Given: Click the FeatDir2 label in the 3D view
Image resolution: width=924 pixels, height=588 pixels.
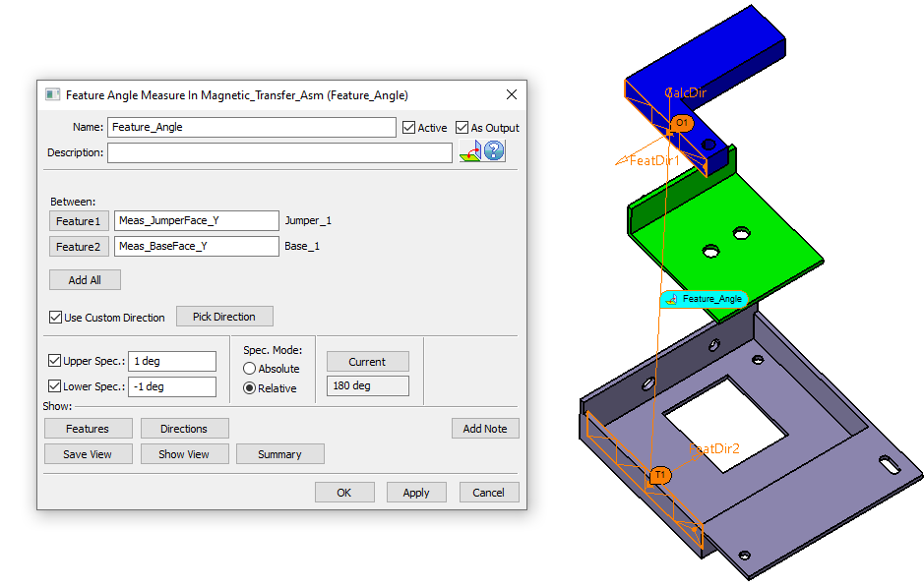Looking at the screenshot, I should pyautogui.click(x=714, y=448).
